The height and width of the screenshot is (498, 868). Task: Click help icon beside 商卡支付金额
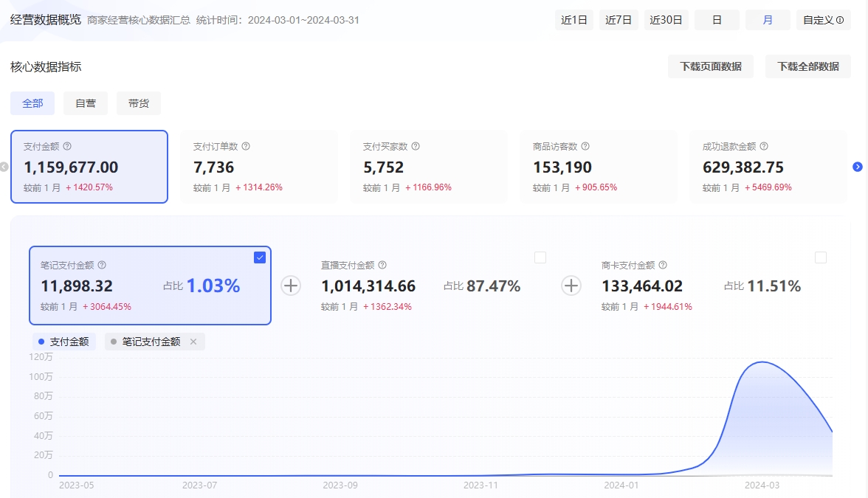point(663,265)
